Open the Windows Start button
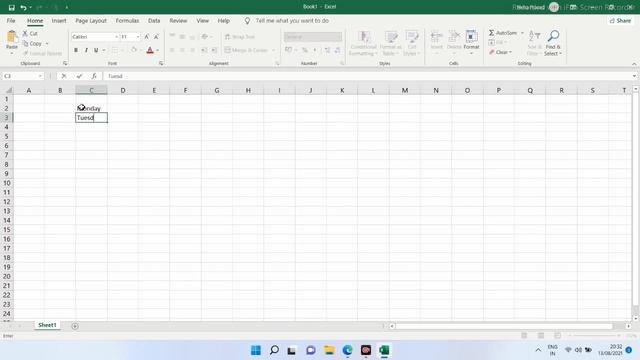 pyautogui.click(x=256, y=350)
